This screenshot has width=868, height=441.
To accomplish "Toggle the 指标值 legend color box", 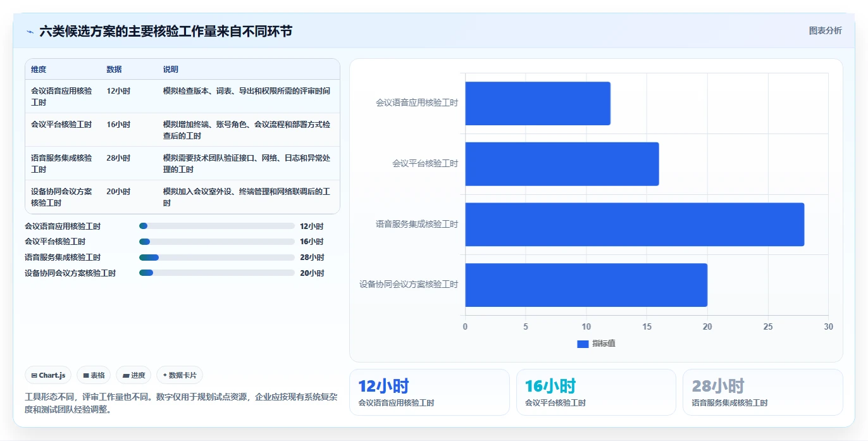I will pyautogui.click(x=583, y=344).
